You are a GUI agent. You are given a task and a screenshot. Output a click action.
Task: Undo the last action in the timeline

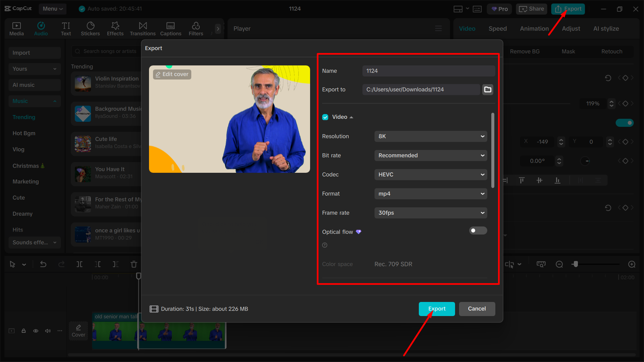[43, 264]
